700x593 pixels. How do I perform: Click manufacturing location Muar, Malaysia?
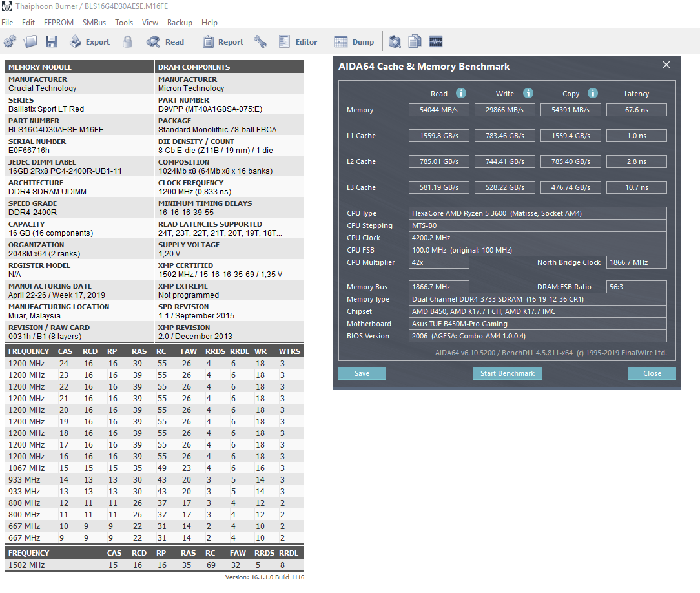34,316
